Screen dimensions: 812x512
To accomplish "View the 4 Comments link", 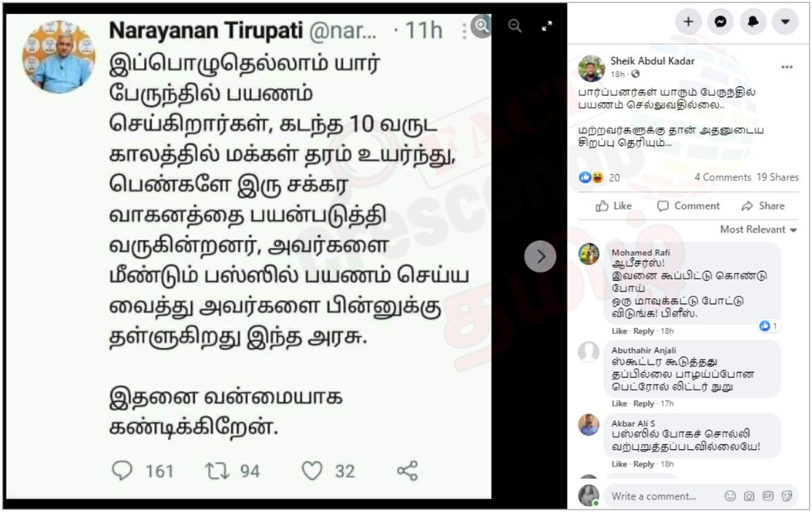I will tap(723, 177).
